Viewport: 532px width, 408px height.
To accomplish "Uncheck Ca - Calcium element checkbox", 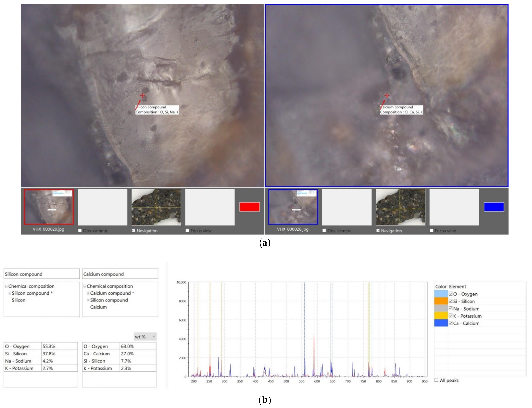I will pyautogui.click(x=450, y=323).
